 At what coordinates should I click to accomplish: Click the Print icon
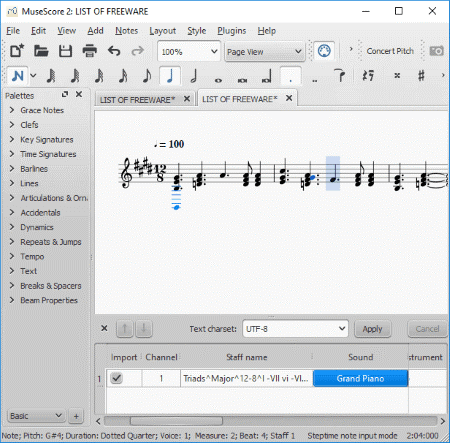point(90,51)
